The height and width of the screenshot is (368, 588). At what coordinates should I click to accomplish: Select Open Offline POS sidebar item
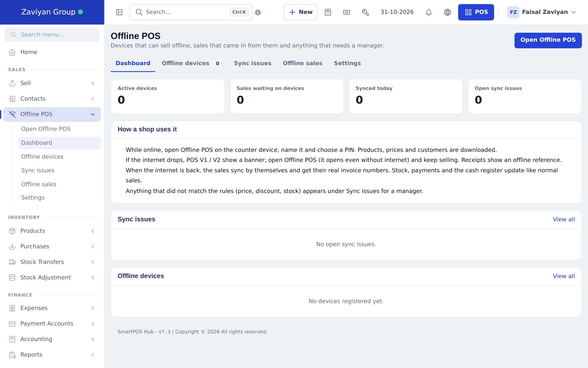59,129
